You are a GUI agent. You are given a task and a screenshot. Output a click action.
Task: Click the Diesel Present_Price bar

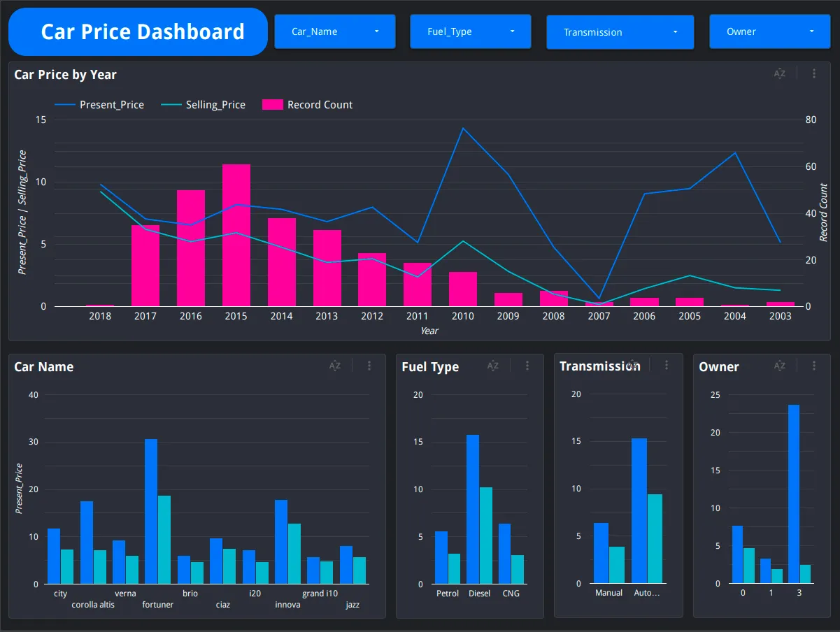pos(473,509)
